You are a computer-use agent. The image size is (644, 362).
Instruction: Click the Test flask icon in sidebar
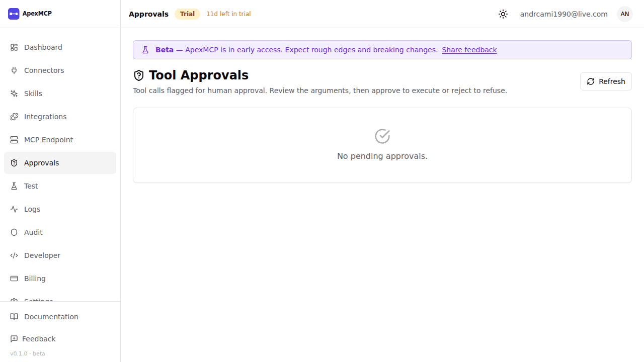(x=14, y=186)
